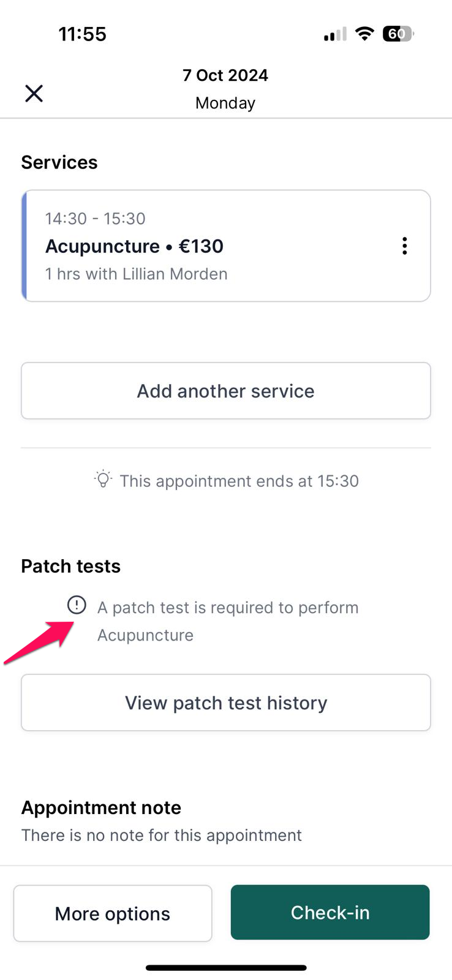Open View patch test history

(225, 703)
